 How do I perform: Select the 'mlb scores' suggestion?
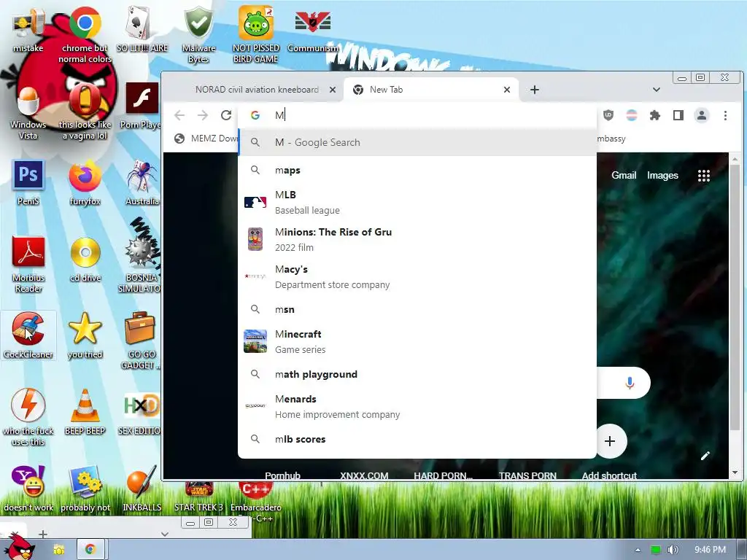pos(417,439)
